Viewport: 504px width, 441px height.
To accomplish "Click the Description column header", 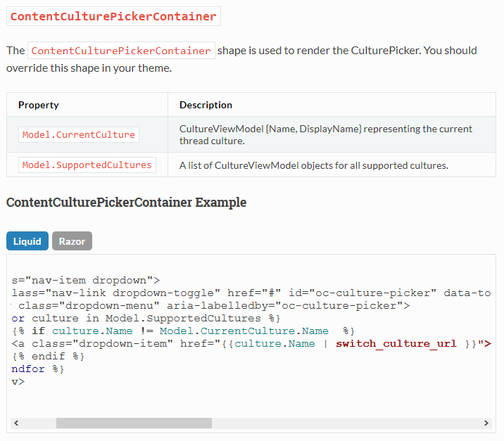I will pos(206,105).
